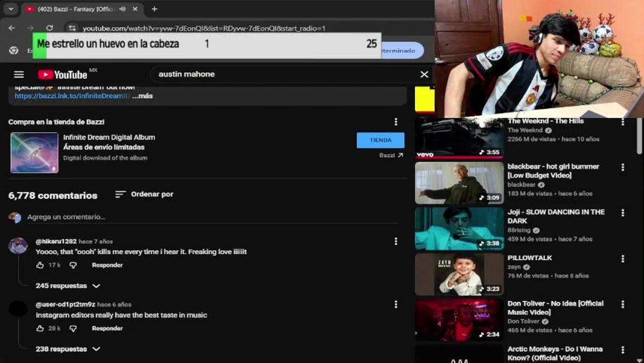This screenshot has width=644, height=363.
Task: Open Joji - SLOW DANCING IN THE DARK title
Action: [x=556, y=216]
